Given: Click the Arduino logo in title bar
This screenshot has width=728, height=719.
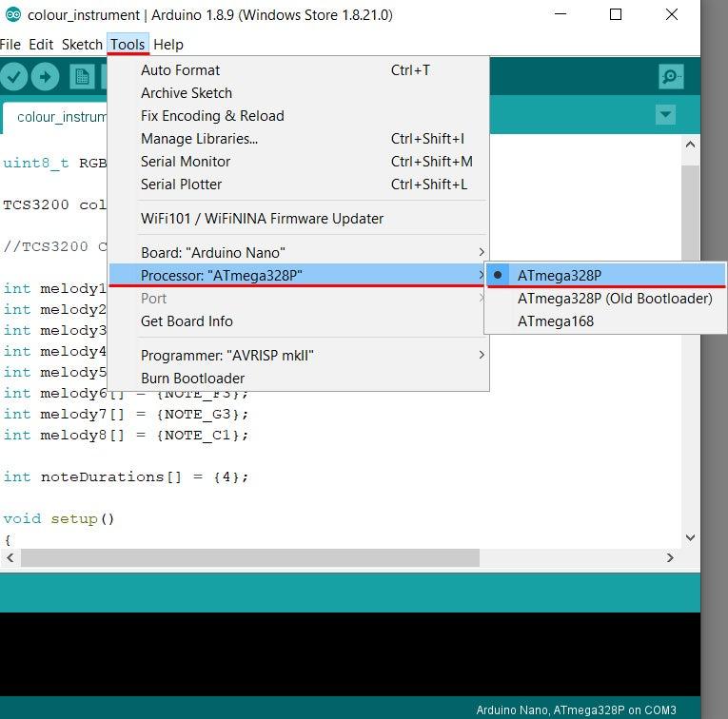Looking at the screenshot, I should point(13,15).
